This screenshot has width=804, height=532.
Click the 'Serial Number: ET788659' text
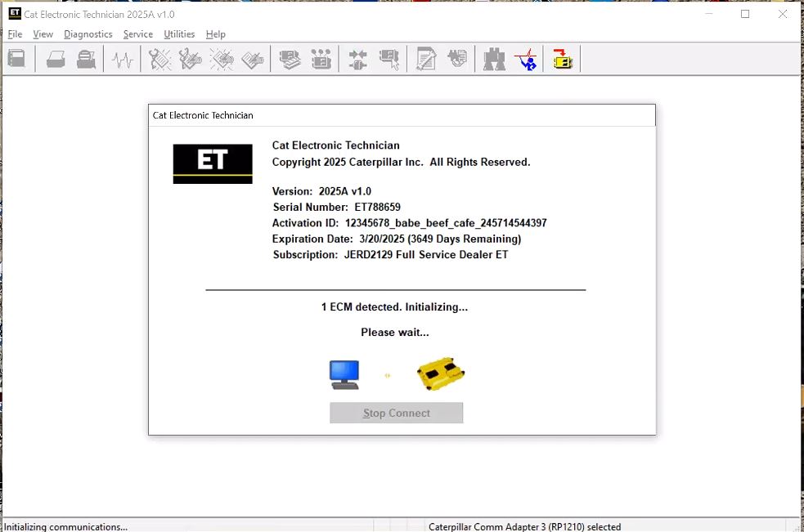coord(336,207)
